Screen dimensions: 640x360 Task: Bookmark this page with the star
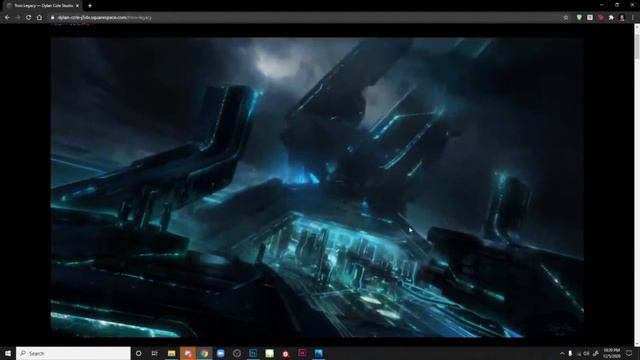pyautogui.click(x=566, y=18)
